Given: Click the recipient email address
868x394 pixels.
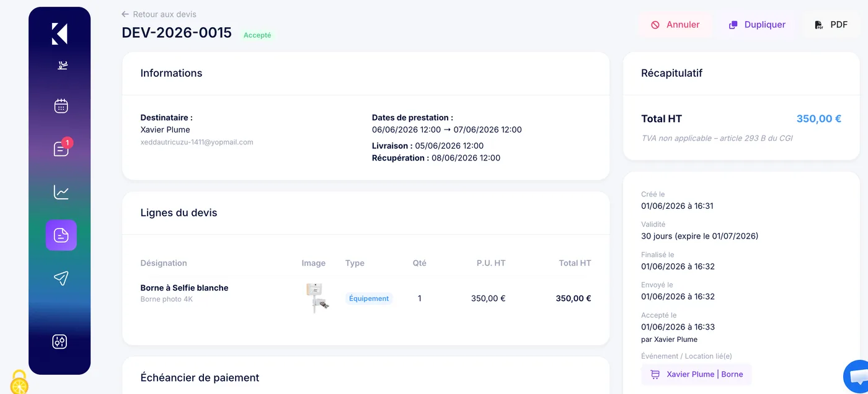Looking at the screenshot, I should click(197, 142).
